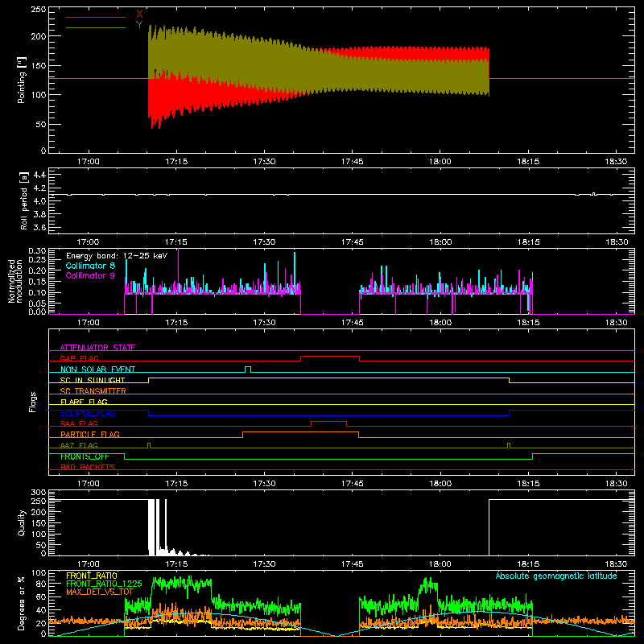
Task: Select the ECLIPSE_FLAG label
Action: (88, 413)
